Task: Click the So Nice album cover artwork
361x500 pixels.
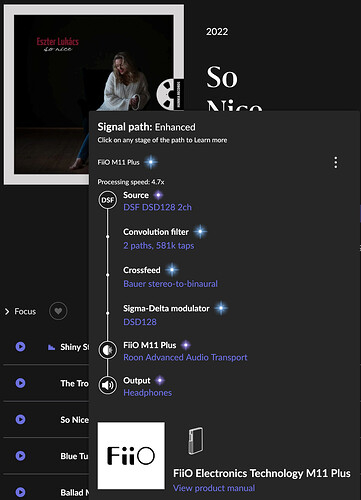Action: (94, 94)
